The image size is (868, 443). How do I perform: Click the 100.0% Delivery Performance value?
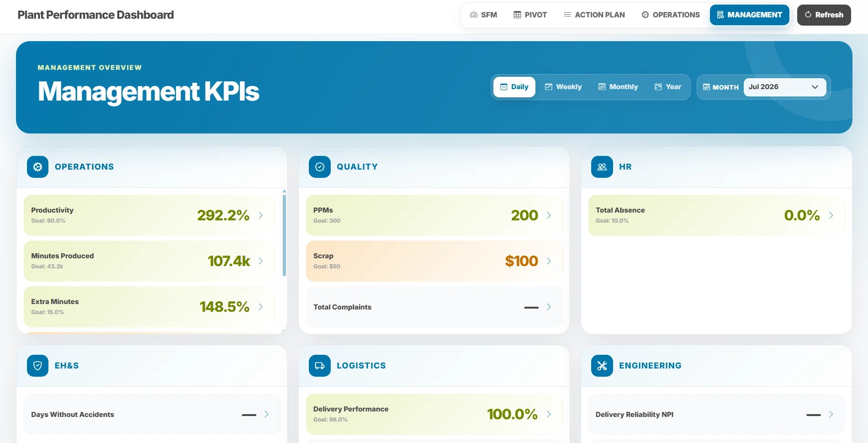point(512,414)
